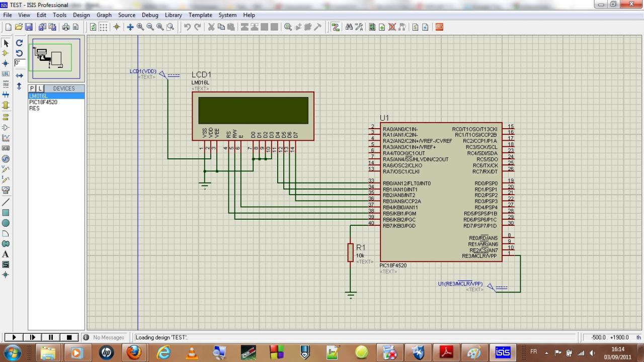This screenshot has height=362, width=644.
Task: Click the Save design icon
Action: point(29,27)
